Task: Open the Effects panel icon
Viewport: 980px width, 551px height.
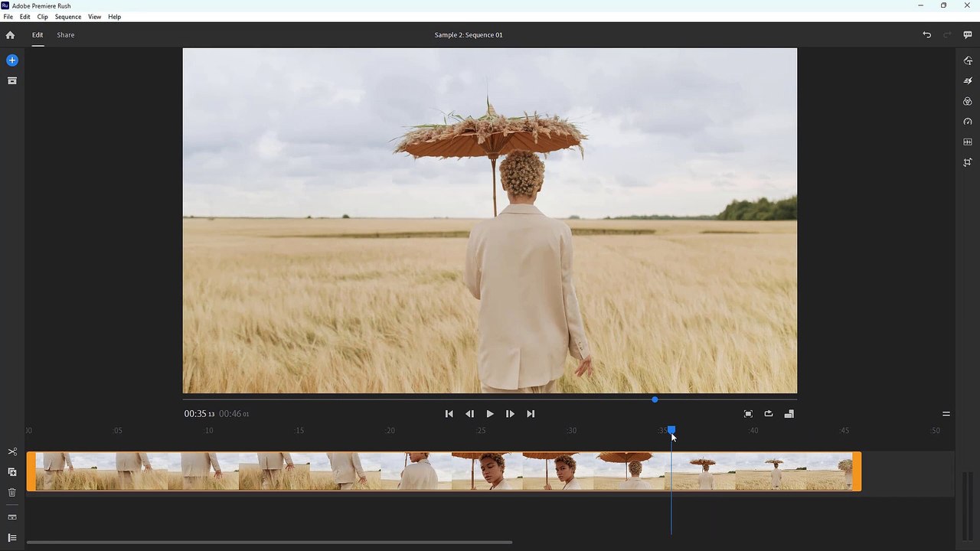Action: [968, 81]
